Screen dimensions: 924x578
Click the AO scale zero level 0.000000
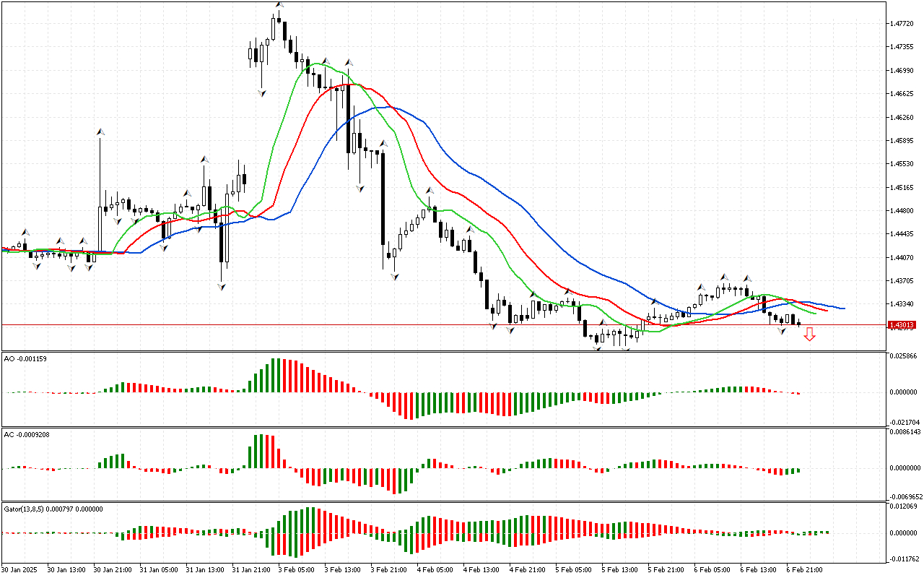click(x=903, y=392)
